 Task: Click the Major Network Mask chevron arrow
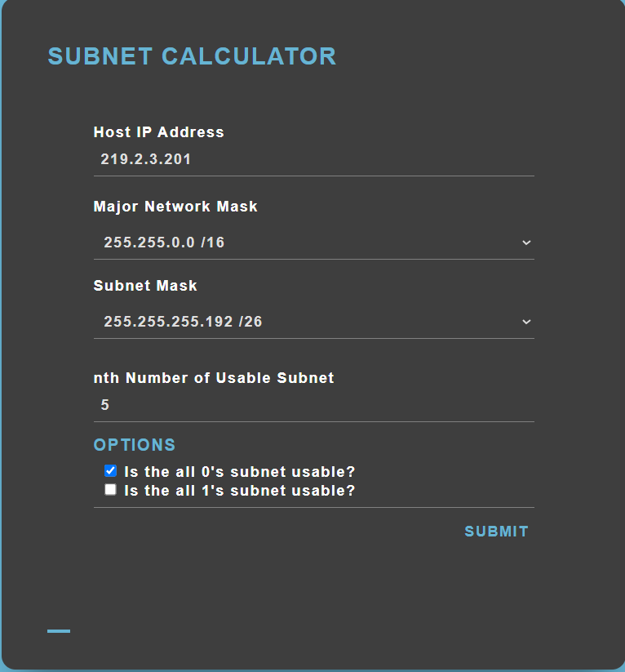(526, 243)
